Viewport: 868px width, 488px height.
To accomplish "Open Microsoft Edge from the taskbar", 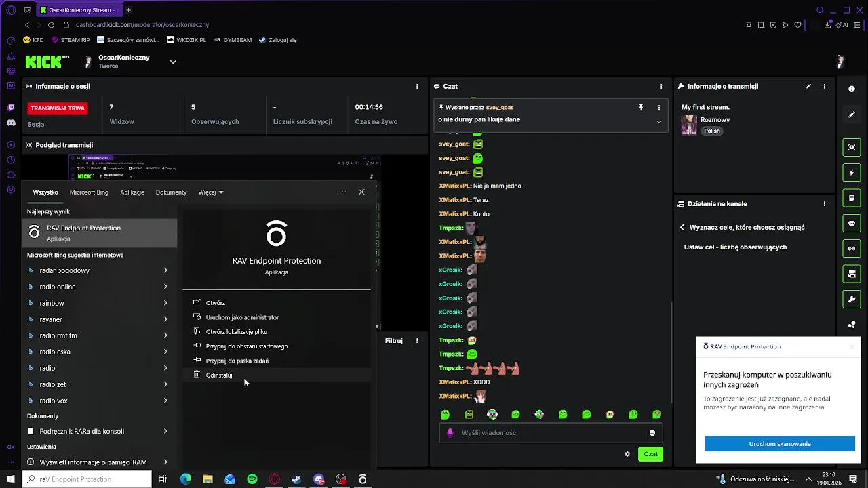I will pyautogui.click(x=186, y=479).
